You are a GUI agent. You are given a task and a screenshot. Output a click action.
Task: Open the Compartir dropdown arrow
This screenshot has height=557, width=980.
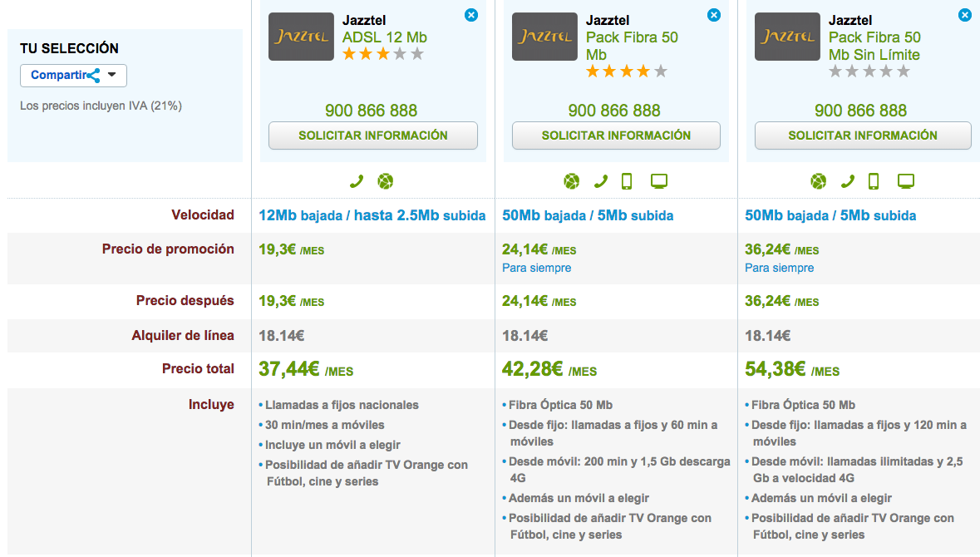112,75
